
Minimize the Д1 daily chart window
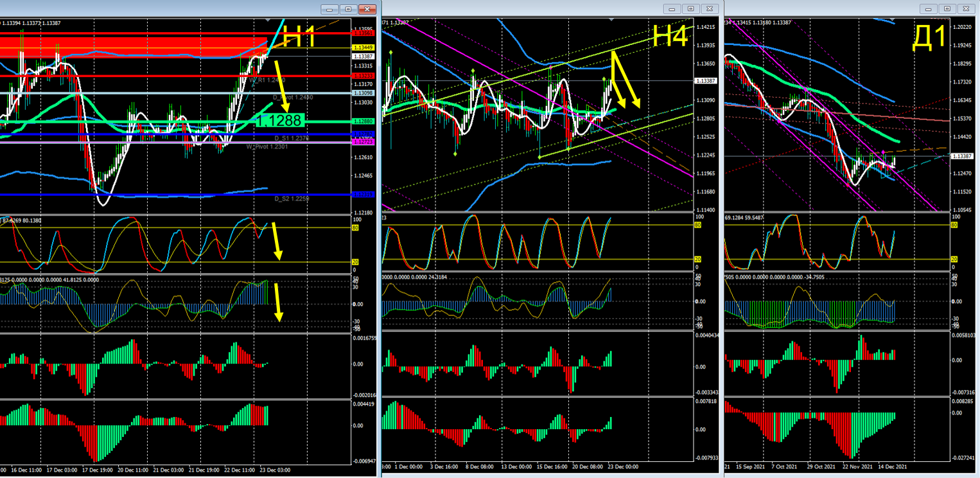(x=928, y=9)
